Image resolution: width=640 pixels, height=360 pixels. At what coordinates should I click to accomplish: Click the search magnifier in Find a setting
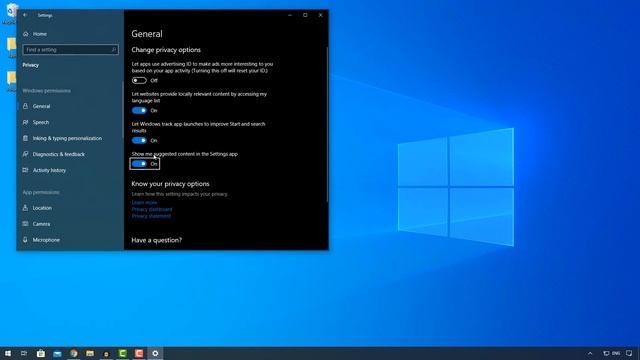[x=114, y=50]
